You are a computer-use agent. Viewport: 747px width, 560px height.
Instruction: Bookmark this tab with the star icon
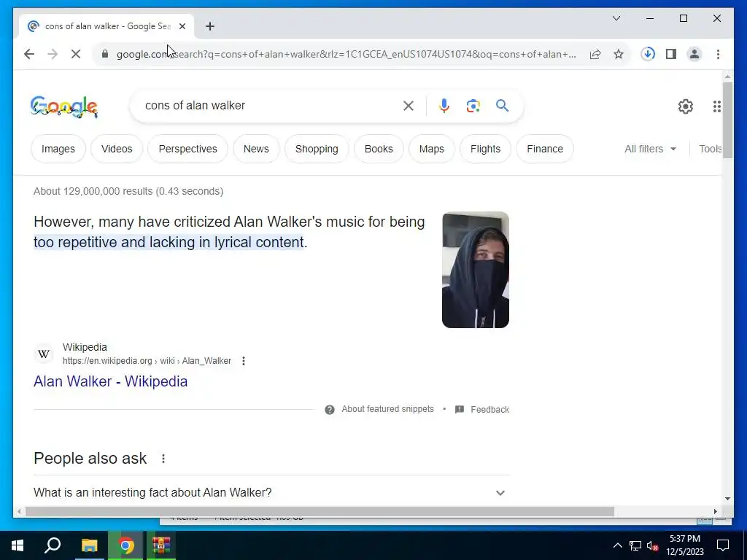(x=619, y=54)
